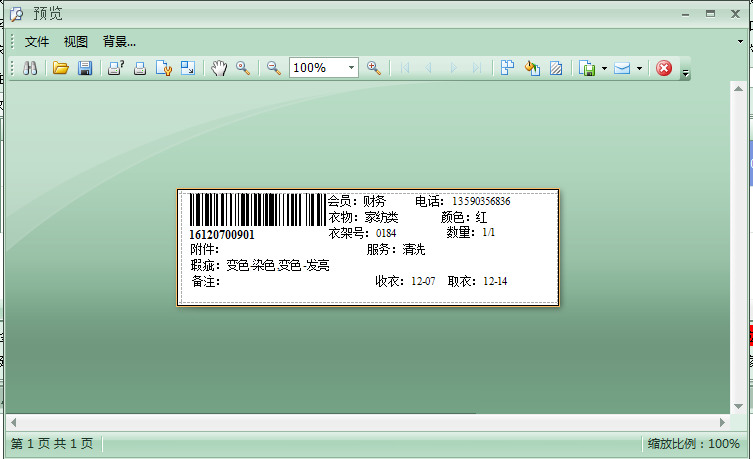Open the 背景... menu
The image size is (753, 459).
tap(119, 42)
